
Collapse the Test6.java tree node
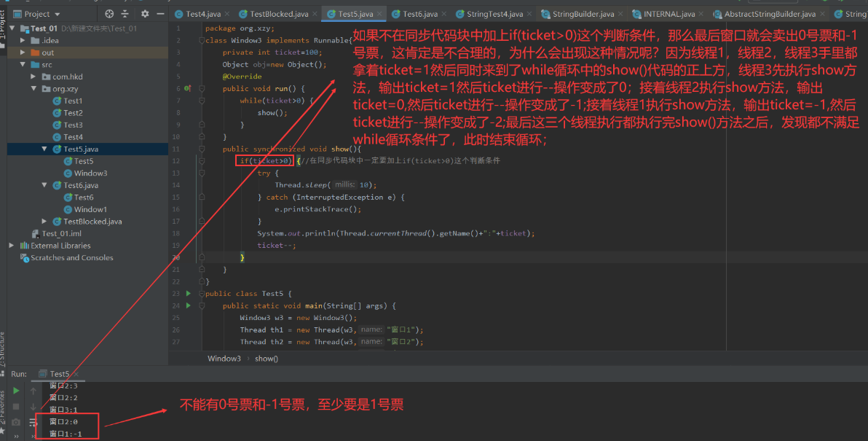(x=44, y=185)
